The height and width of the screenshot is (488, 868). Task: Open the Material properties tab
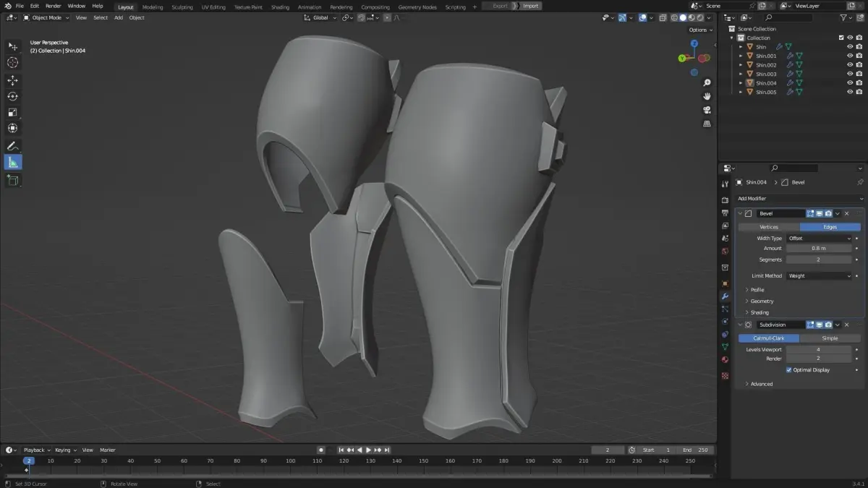725,359
